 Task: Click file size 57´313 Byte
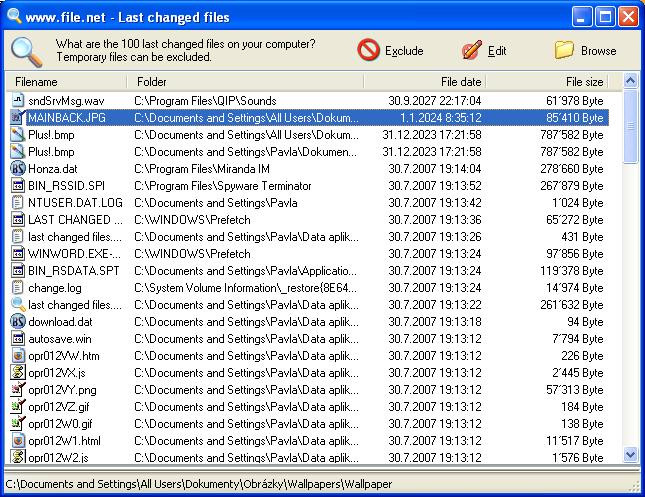[575, 390]
